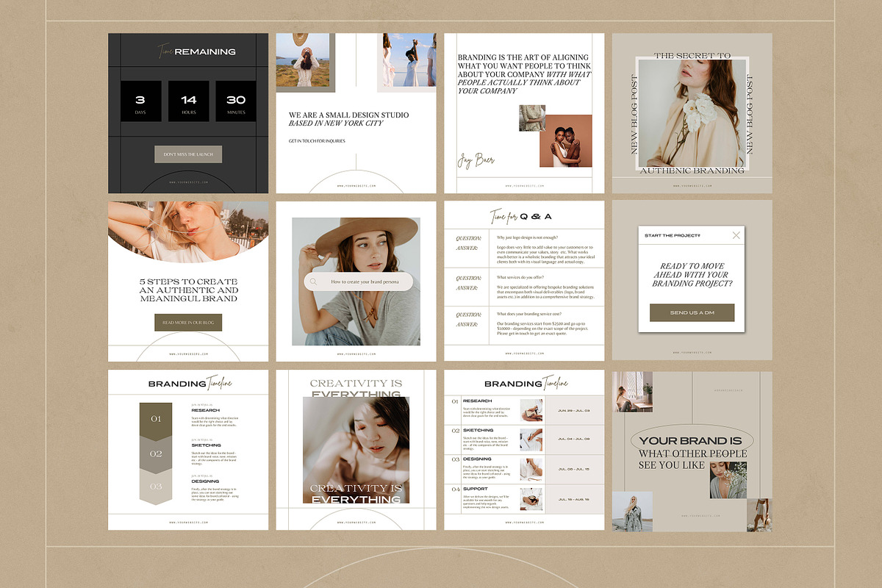882x588 pixels.
Task: Select the 30 Minutes countdown box
Action: tap(236, 101)
